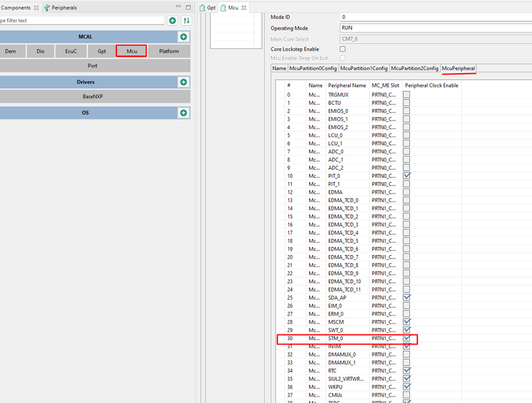Screen dimensions: 532x403
Task: Select the ERM_0 peripheral name cell
Action: 336,313
